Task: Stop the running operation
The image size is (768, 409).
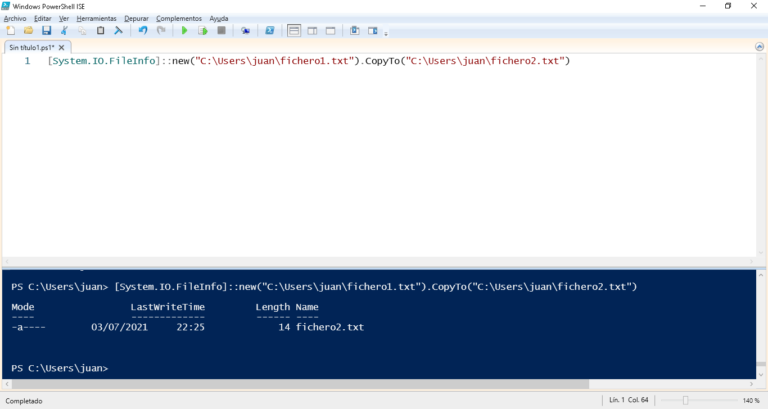Action: 221,31
